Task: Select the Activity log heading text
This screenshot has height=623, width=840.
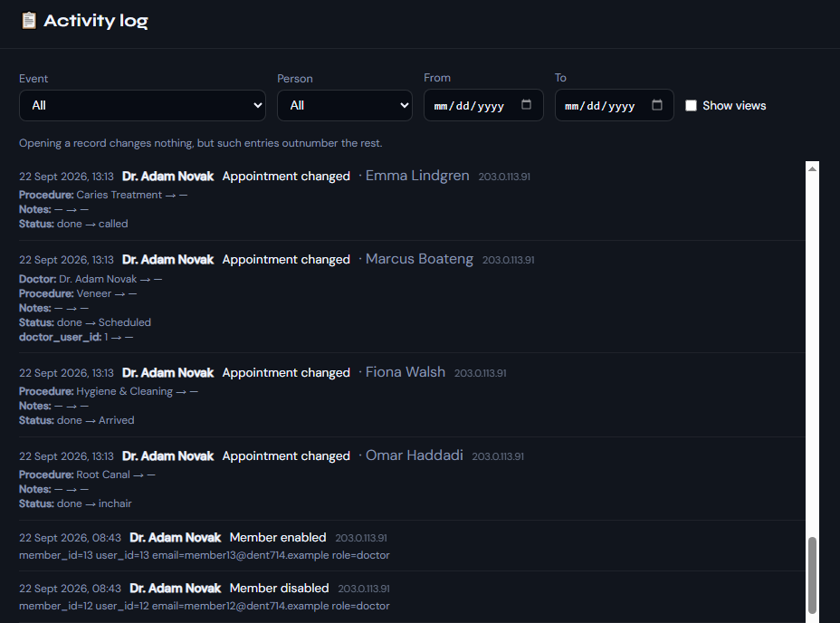Action: click(x=96, y=20)
